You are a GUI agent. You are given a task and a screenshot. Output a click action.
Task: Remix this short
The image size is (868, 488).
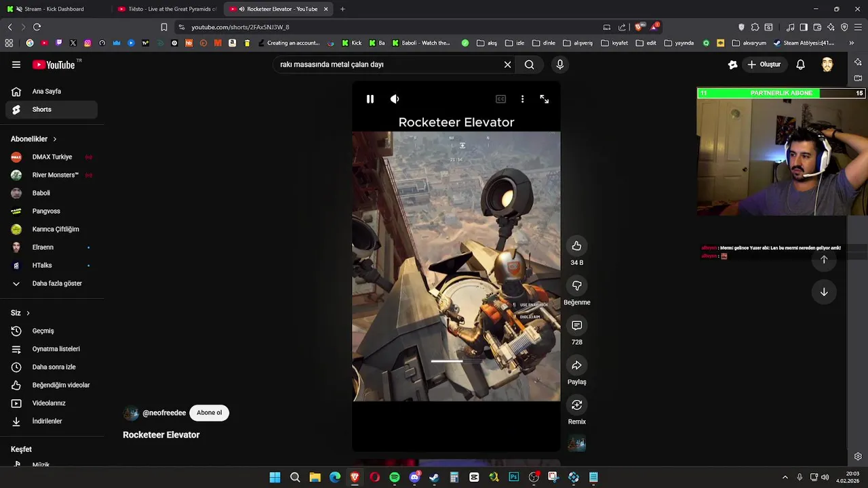coord(576,405)
